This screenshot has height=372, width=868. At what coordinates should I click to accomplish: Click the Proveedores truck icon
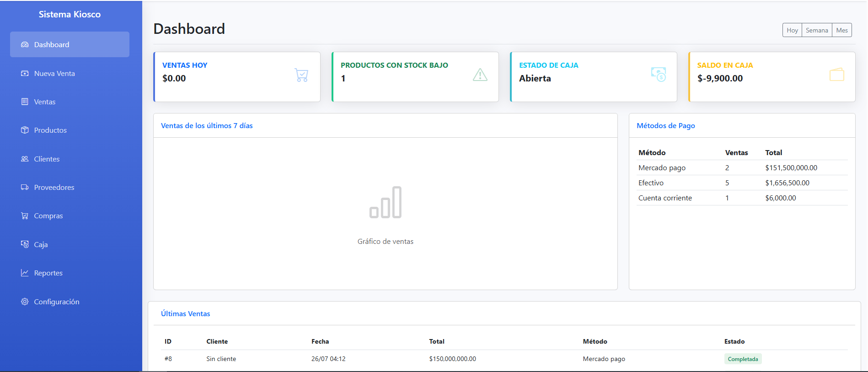[x=25, y=187]
